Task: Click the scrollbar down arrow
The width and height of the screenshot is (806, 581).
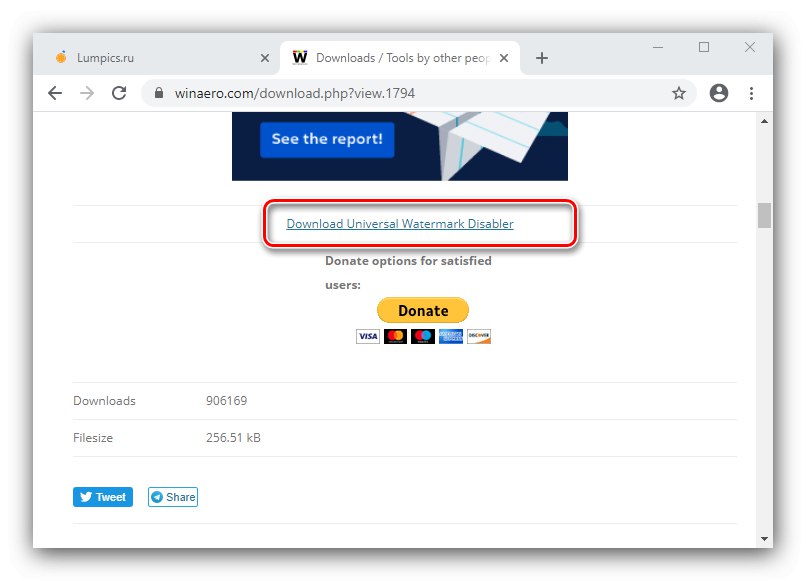Action: 764,539
